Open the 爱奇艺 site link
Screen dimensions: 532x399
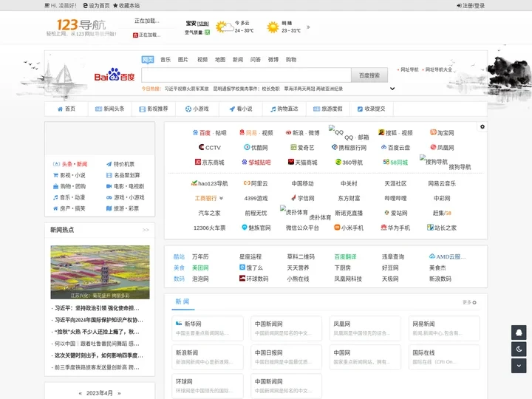[x=302, y=148]
